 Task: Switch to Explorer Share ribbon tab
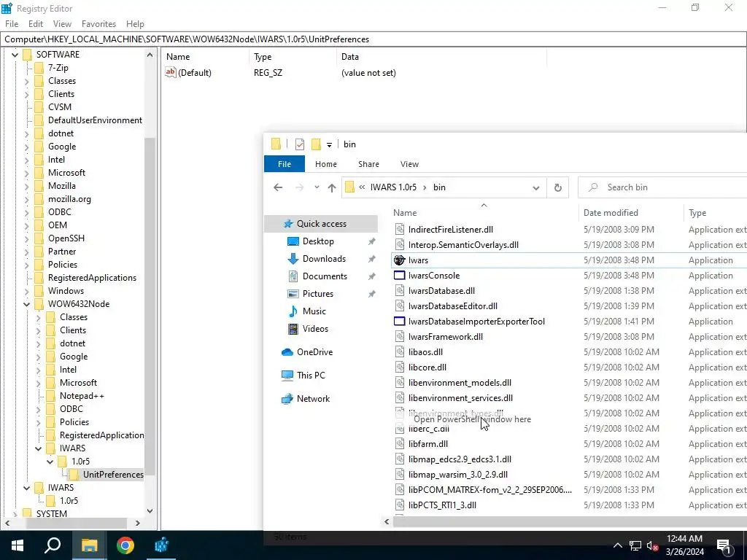point(368,164)
